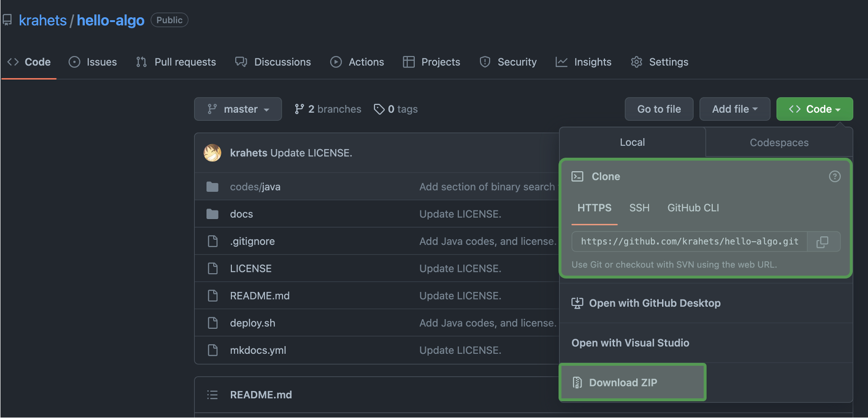868x418 pixels.
Task: Click krahets avatar in commit row
Action: (x=212, y=153)
